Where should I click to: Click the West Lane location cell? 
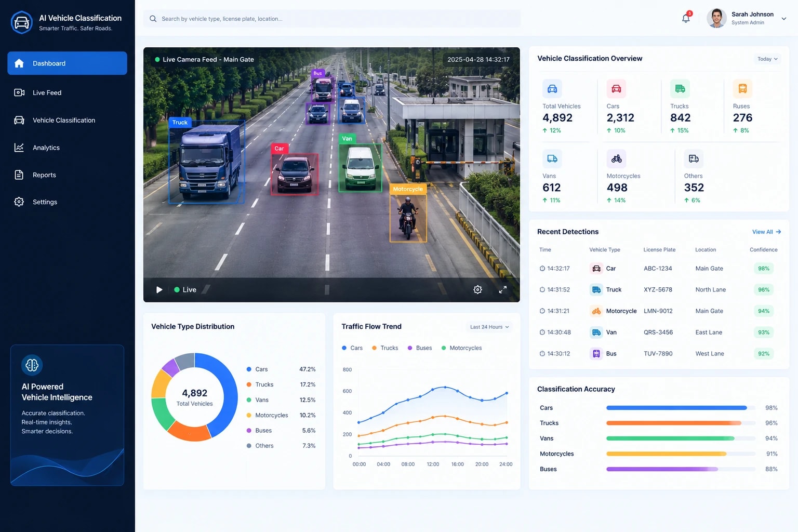(x=710, y=354)
